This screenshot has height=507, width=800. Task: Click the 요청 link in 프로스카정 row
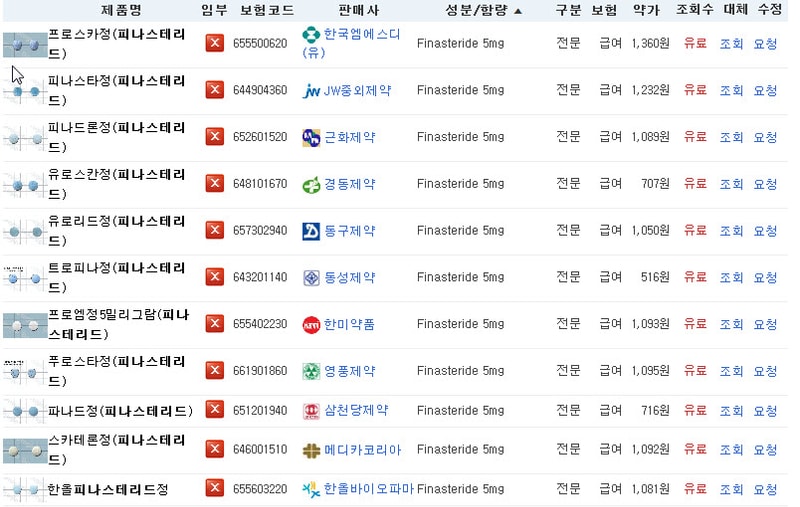click(x=765, y=44)
